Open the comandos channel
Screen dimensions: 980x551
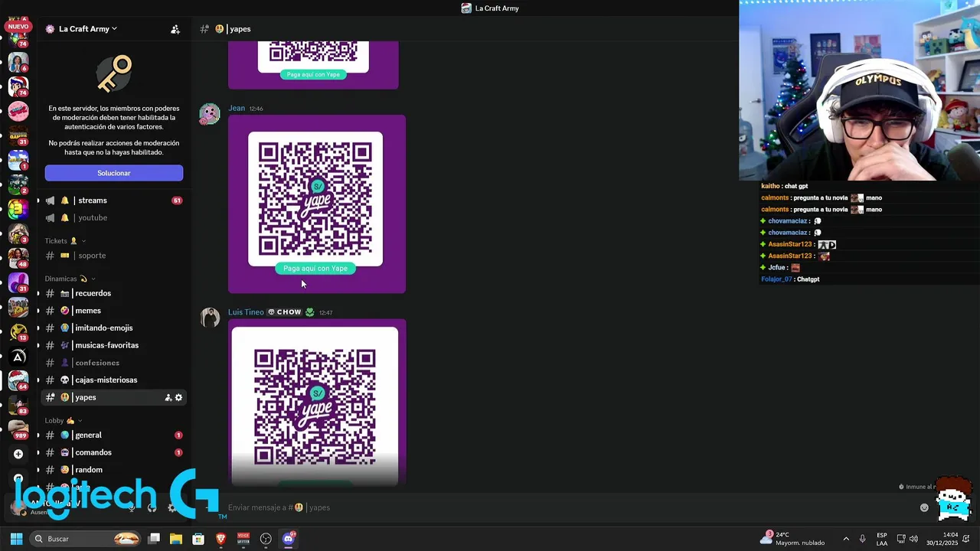coord(113,452)
